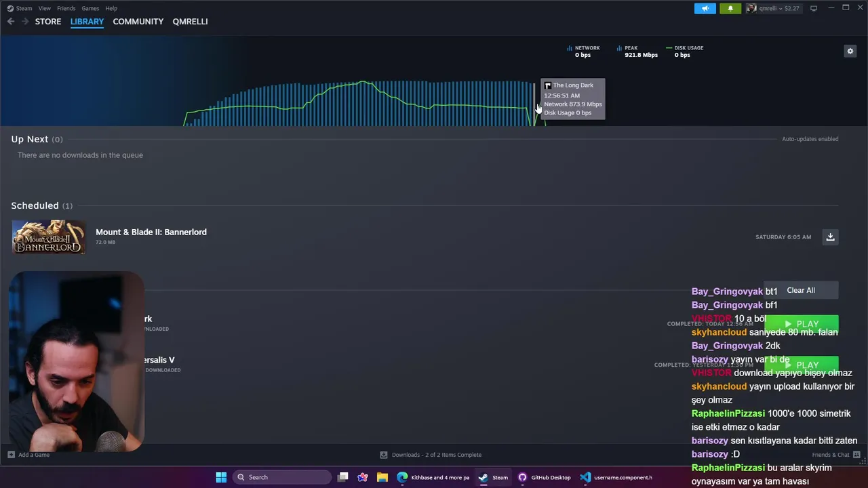Clear all completed downloads
The image size is (868, 488).
click(801, 290)
